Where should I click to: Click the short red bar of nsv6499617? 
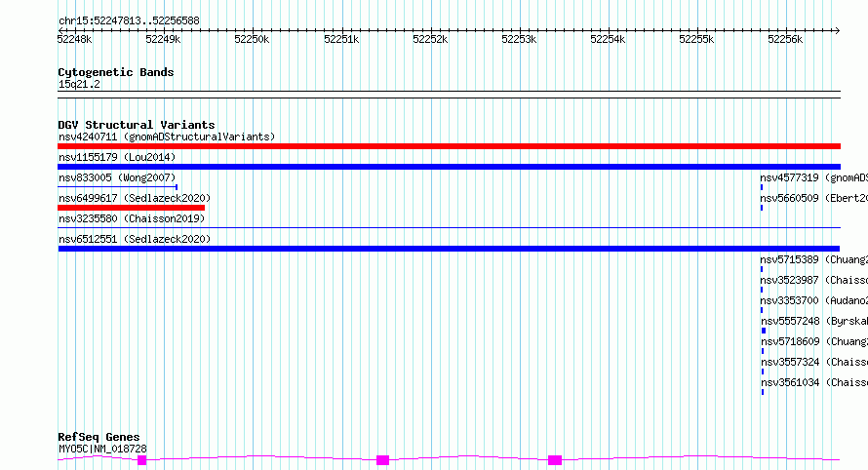tap(132, 208)
